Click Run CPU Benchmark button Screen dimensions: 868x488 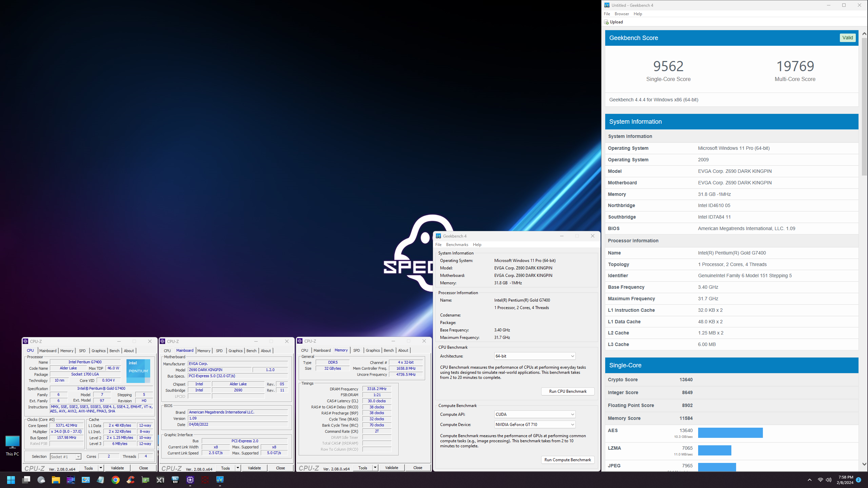[568, 391]
